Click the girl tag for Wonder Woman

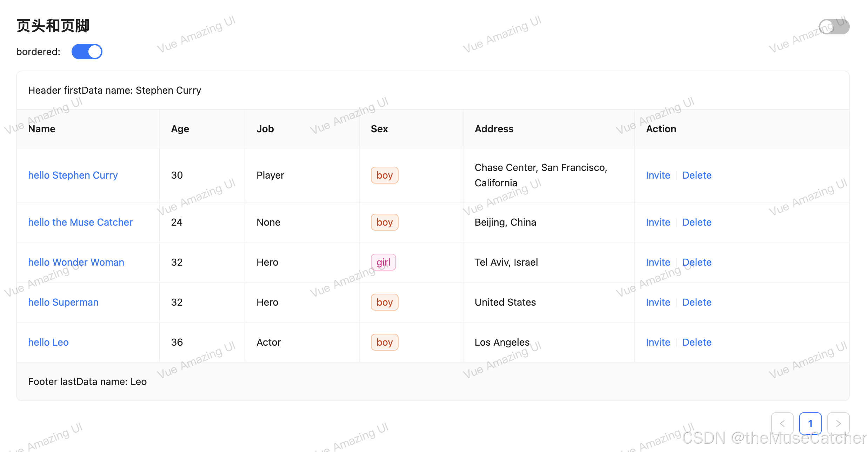(x=383, y=262)
